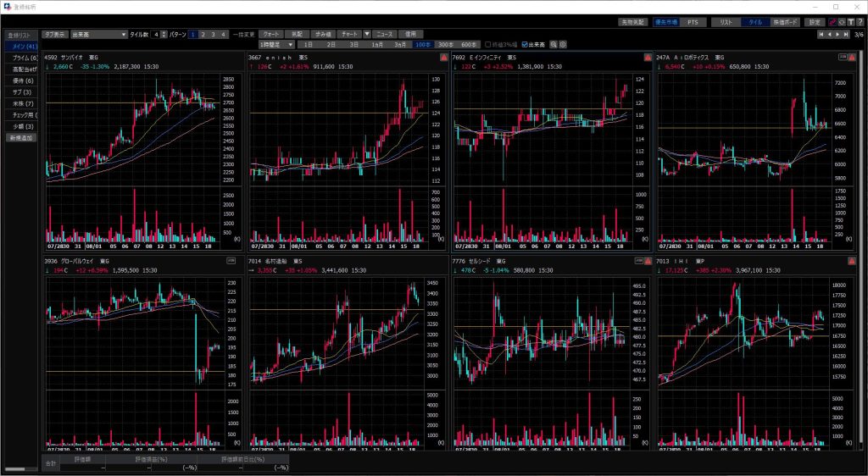The width and height of the screenshot is (868, 476).
Task: Enable the 終値3%幅 checkbox
Action: pos(487,44)
